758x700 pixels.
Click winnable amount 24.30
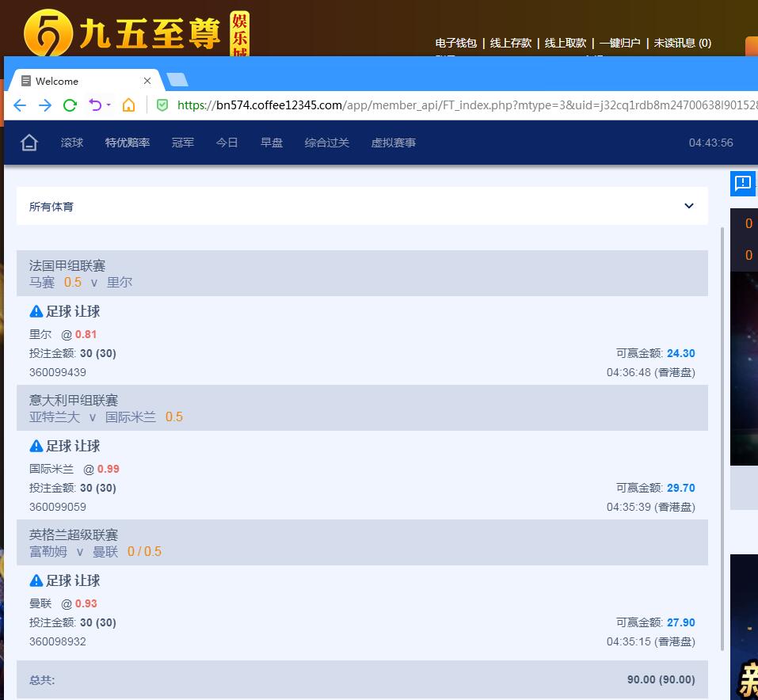681,353
